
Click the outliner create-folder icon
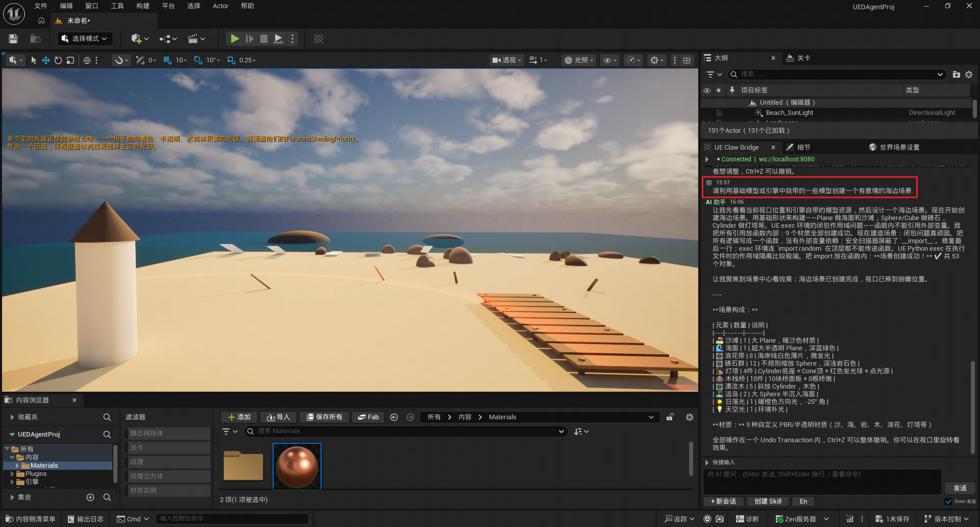coord(956,75)
